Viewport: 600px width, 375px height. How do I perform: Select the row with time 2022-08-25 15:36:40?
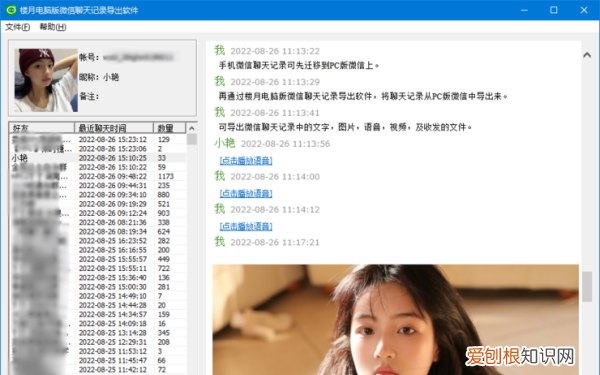point(98,277)
